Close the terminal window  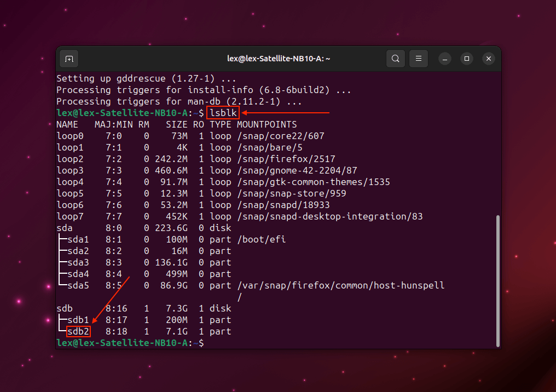pyautogui.click(x=489, y=59)
